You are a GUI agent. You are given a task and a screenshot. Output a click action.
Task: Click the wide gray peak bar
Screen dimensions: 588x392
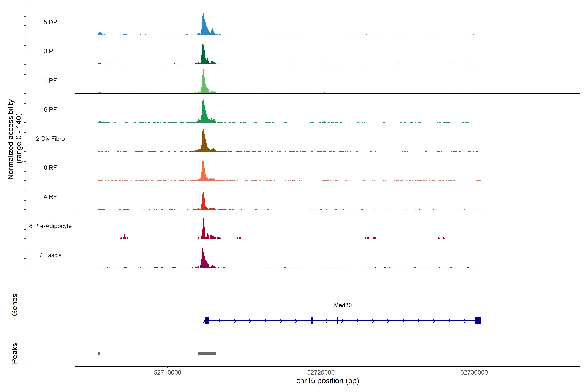coord(207,353)
